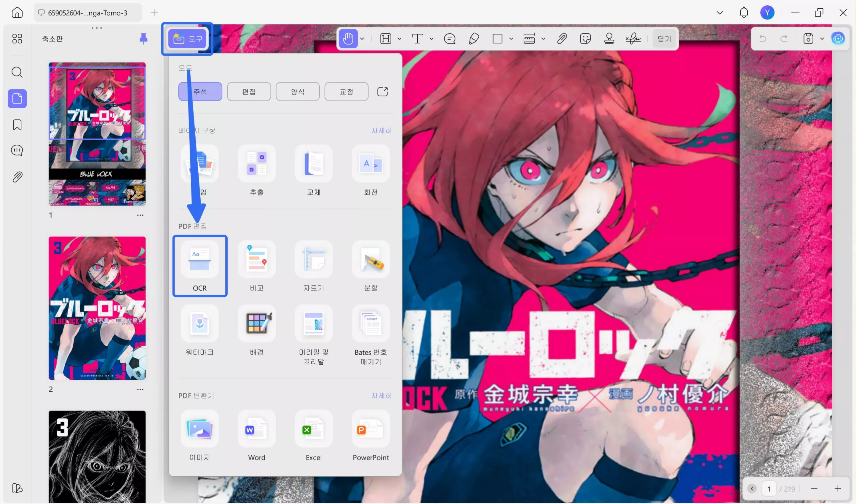Image resolution: width=856 pixels, height=504 pixels.
Task: Expand the measure tool dropdown arrow
Action: click(x=543, y=39)
